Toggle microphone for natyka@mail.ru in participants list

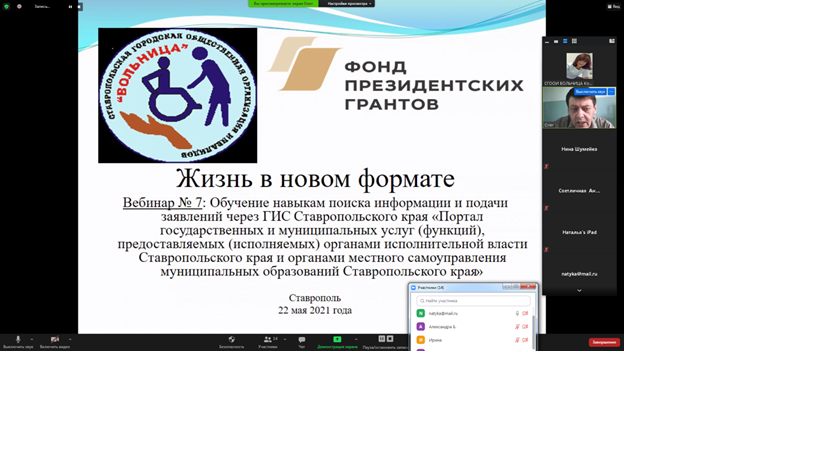click(516, 313)
